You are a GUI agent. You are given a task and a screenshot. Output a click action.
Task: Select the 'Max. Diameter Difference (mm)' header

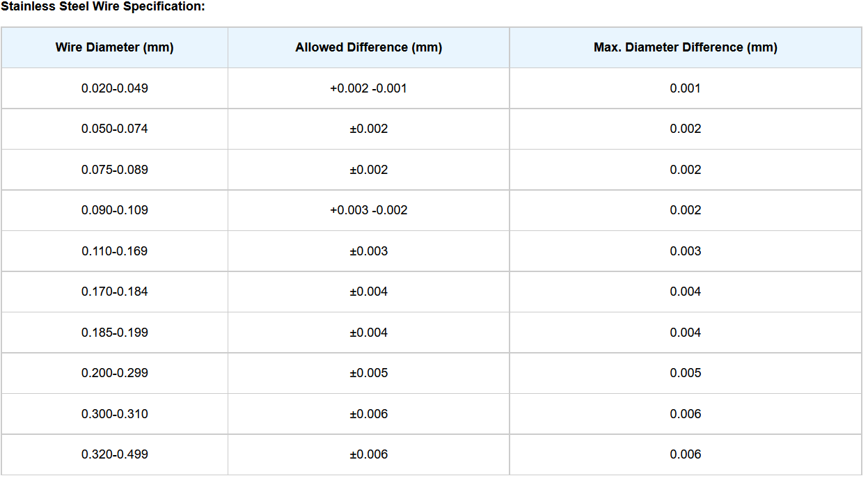pyautogui.click(x=685, y=47)
